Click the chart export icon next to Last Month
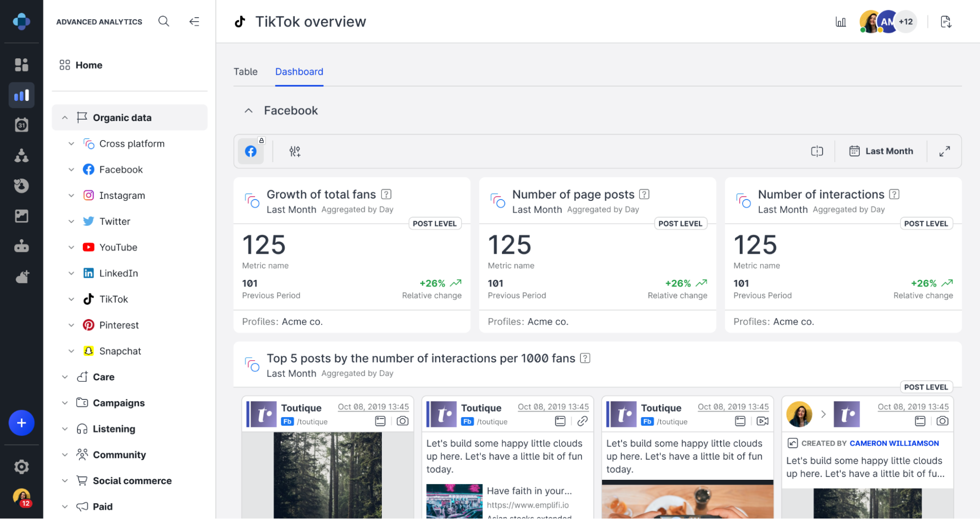Screen dimensions: 980x519 (817, 151)
